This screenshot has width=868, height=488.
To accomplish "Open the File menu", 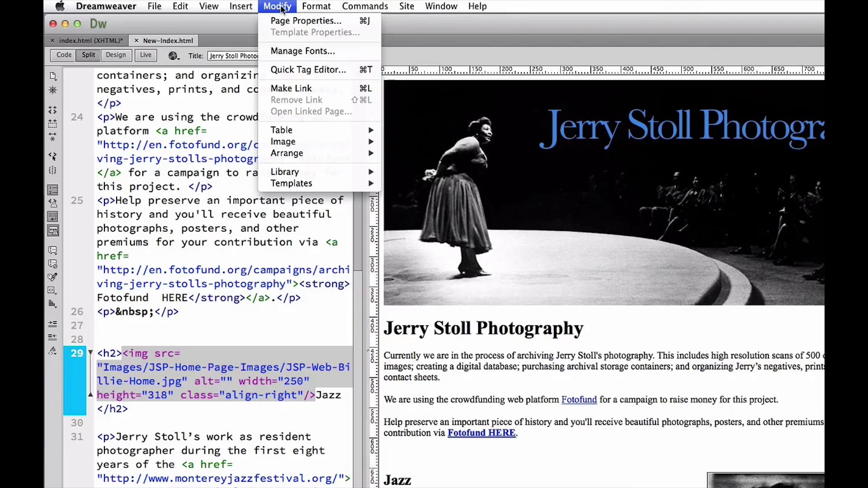I will point(154,6).
